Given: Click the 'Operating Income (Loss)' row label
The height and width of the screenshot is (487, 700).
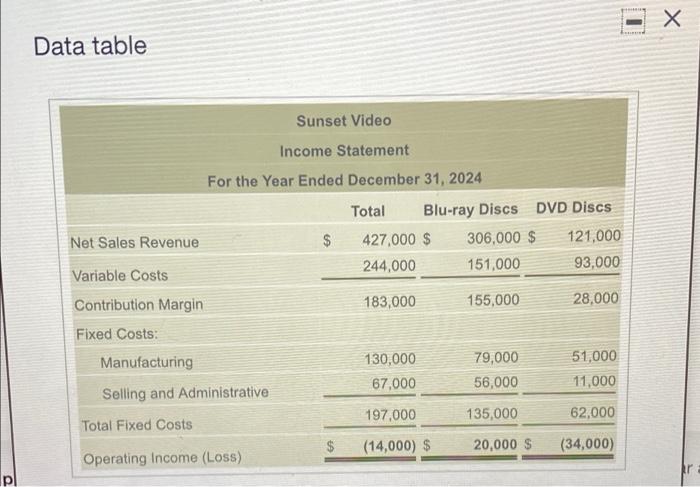Looking at the screenshot, I should [162, 458].
